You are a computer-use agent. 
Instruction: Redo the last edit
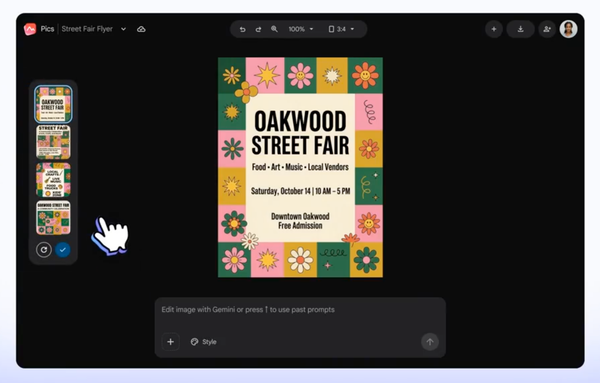click(x=258, y=29)
